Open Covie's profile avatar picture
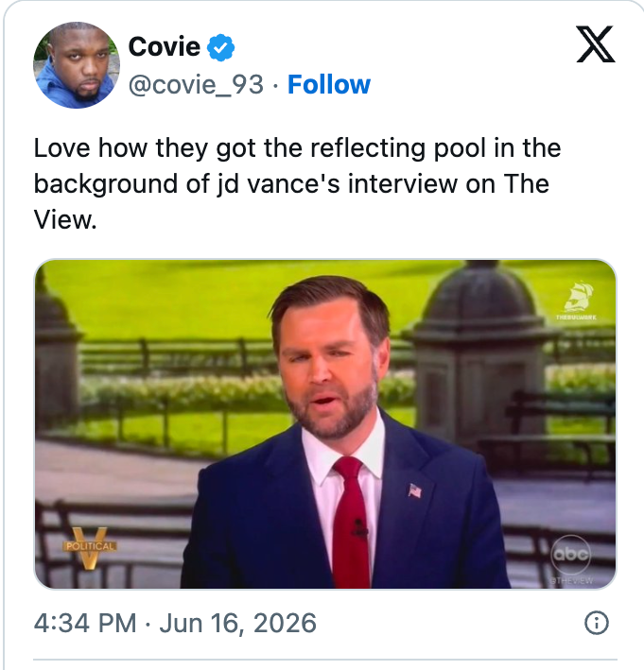 77,65
